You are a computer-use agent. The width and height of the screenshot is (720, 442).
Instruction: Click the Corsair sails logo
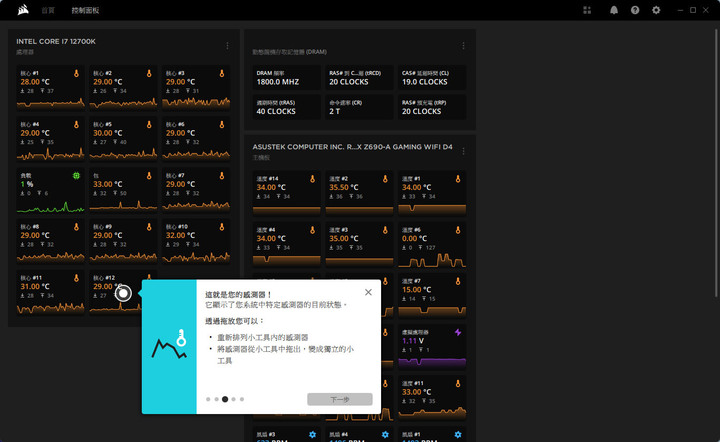(23, 10)
